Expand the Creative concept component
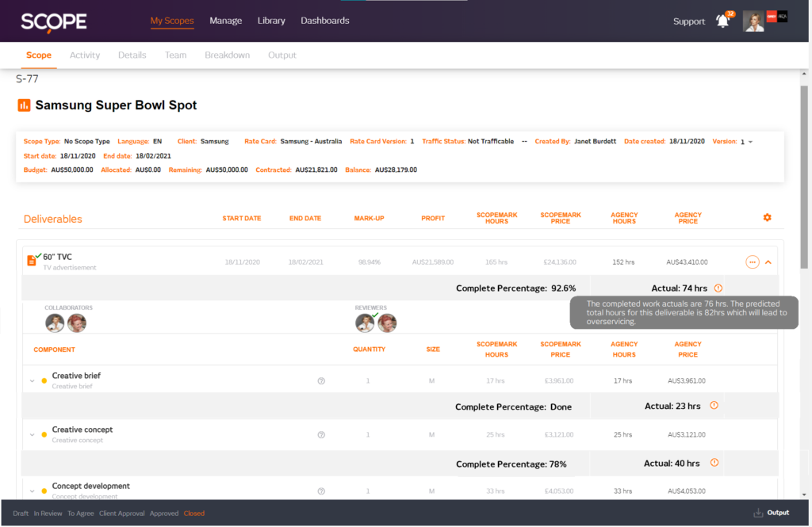 (x=32, y=435)
